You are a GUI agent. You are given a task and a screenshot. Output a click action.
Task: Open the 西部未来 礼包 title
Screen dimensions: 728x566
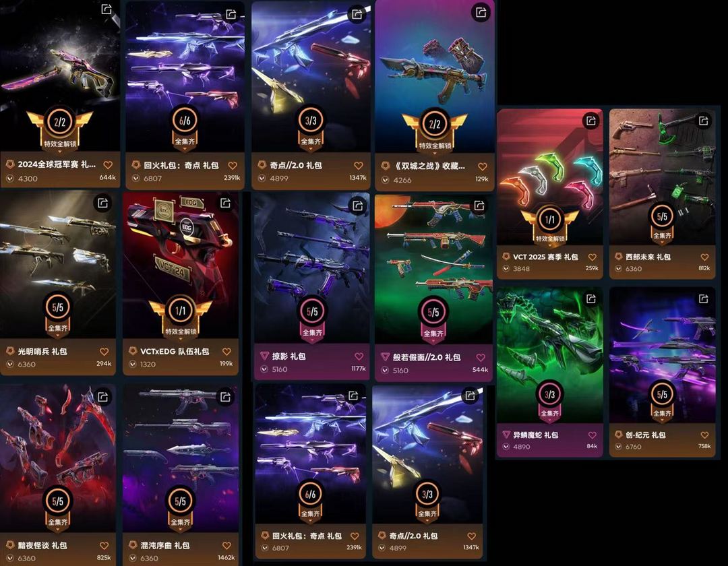click(648, 257)
